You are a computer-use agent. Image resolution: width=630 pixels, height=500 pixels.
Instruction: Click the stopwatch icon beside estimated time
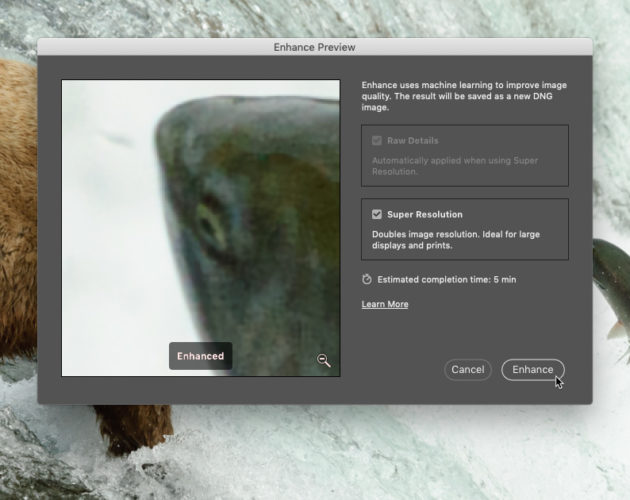[x=366, y=279]
